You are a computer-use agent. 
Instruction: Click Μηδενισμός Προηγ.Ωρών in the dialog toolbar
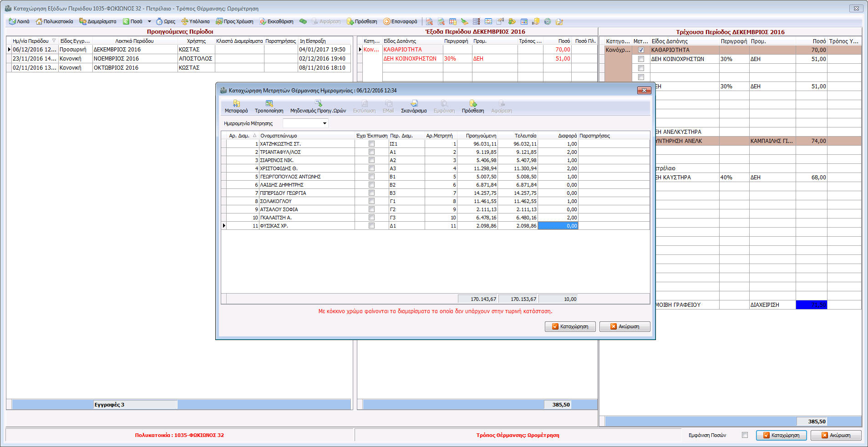318,107
